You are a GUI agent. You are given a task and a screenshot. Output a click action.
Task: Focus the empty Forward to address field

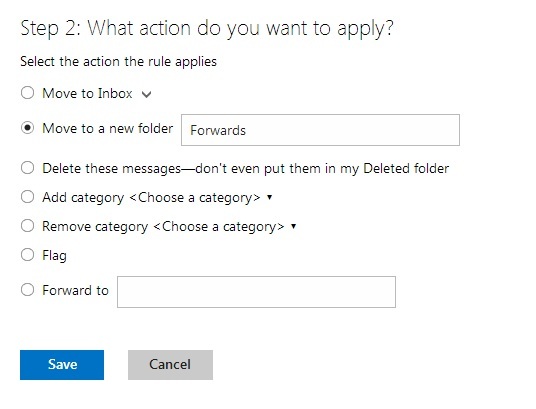pos(256,292)
